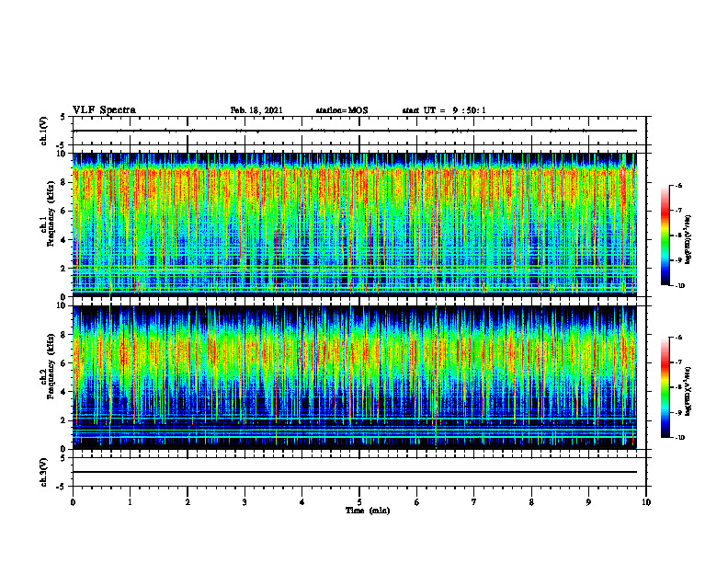Click inside the ch.2 spectrogram panel

(354, 377)
